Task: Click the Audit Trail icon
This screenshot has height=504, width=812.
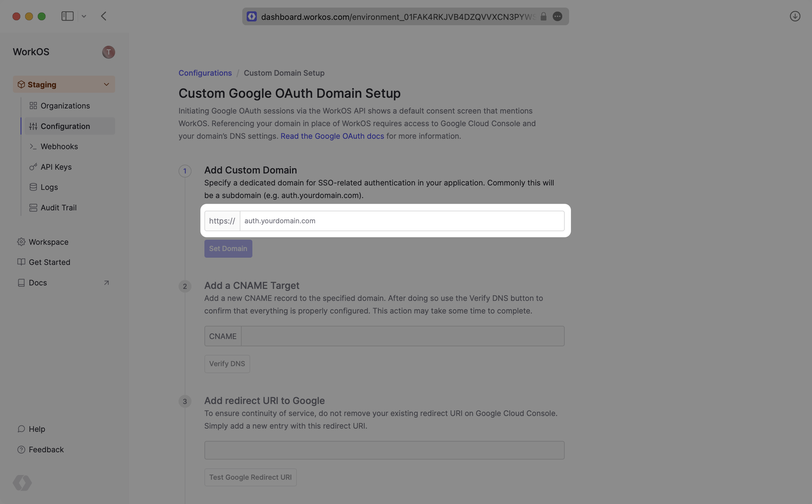Action: point(33,208)
